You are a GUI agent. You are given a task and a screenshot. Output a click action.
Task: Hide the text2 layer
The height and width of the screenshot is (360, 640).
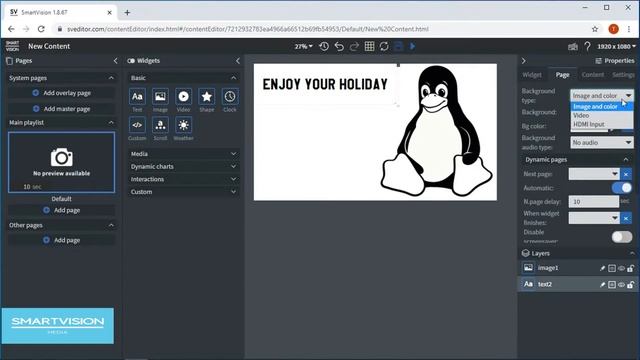click(621, 284)
